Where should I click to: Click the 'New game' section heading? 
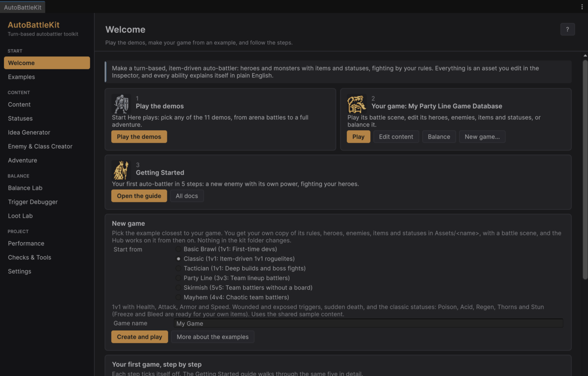[128, 223]
